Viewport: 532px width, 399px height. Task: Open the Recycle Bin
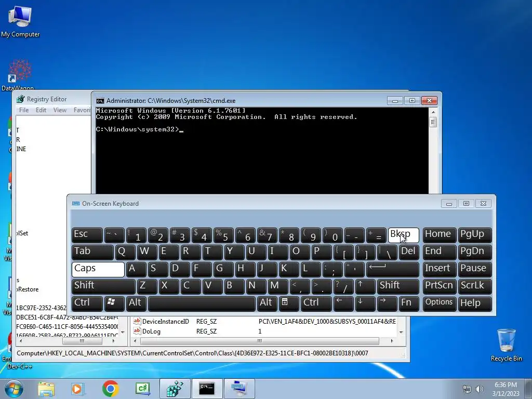tap(506, 345)
